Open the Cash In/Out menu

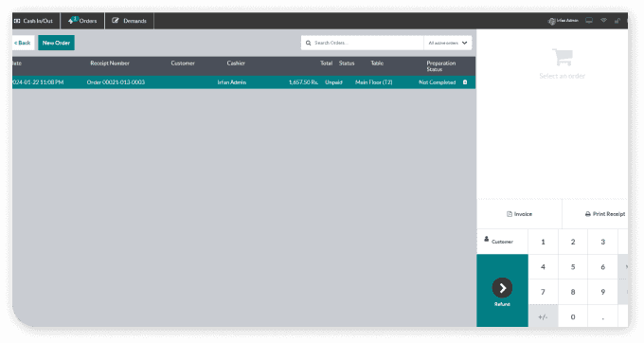(36, 21)
